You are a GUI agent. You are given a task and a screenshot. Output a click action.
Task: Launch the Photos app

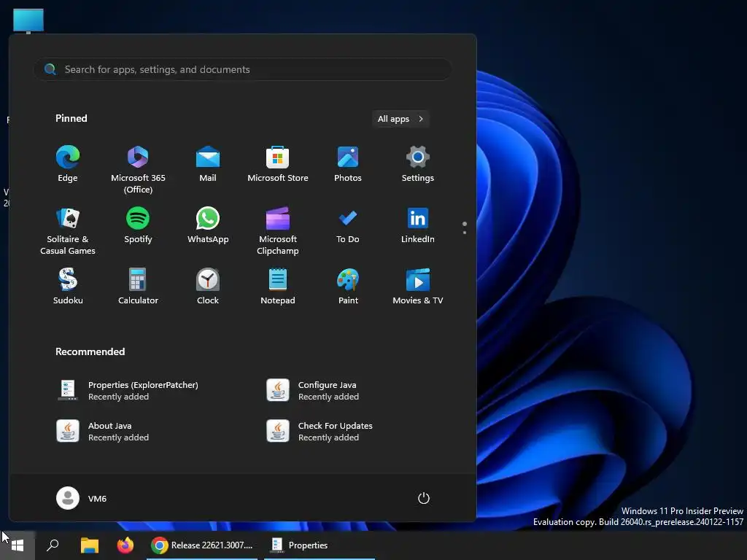348,164
